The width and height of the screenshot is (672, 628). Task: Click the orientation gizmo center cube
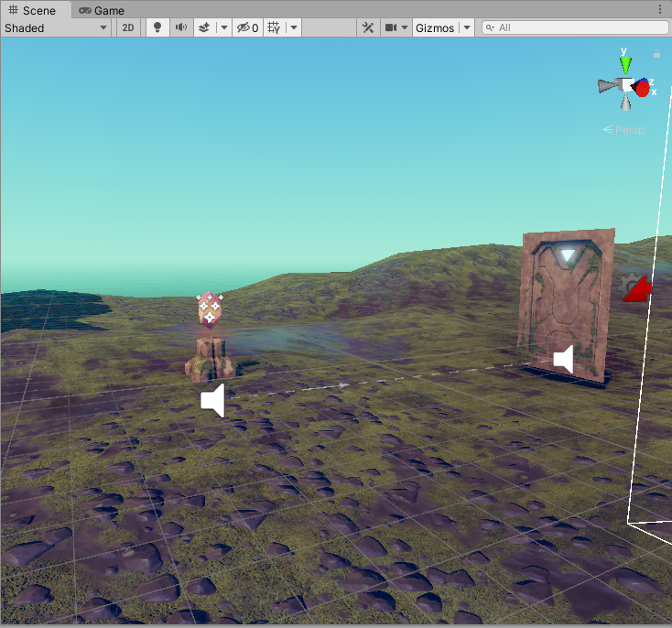click(x=626, y=85)
